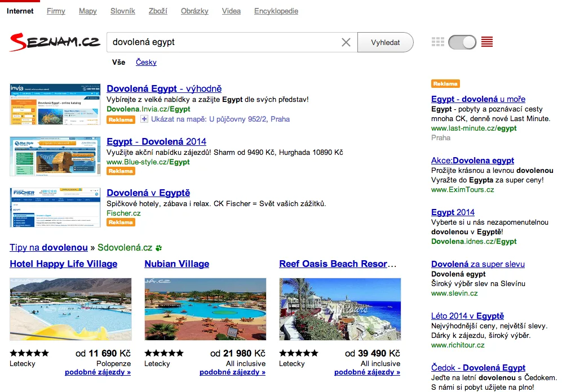Open Fischer site thumbnail
The width and height of the screenshot is (562, 392).
pos(55,207)
